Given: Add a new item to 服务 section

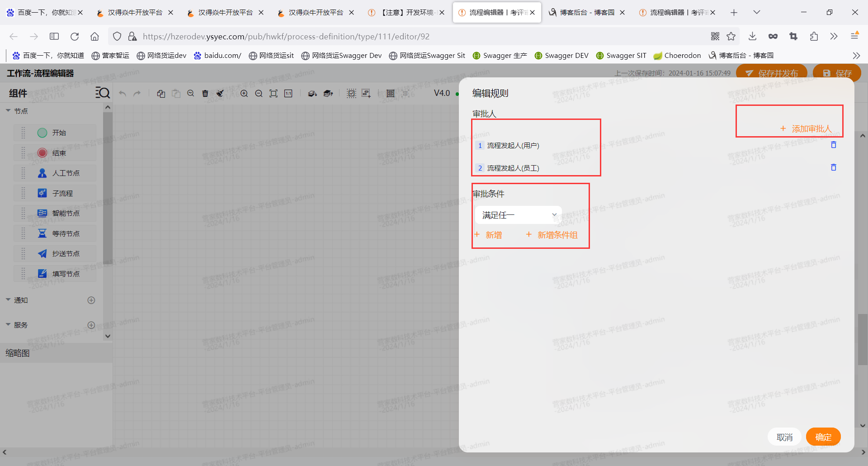Looking at the screenshot, I should (x=91, y=325).
